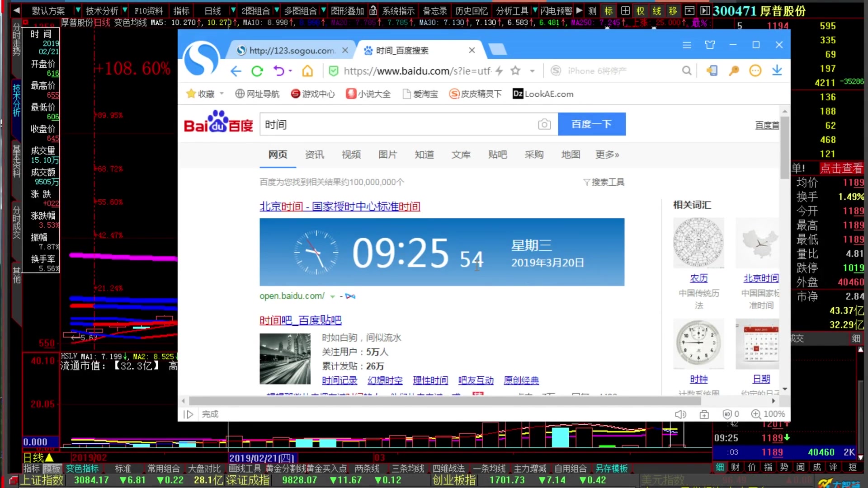Click 知道 tab in Baidu navigation
868x488 pixels.
[x=424, y=155]
